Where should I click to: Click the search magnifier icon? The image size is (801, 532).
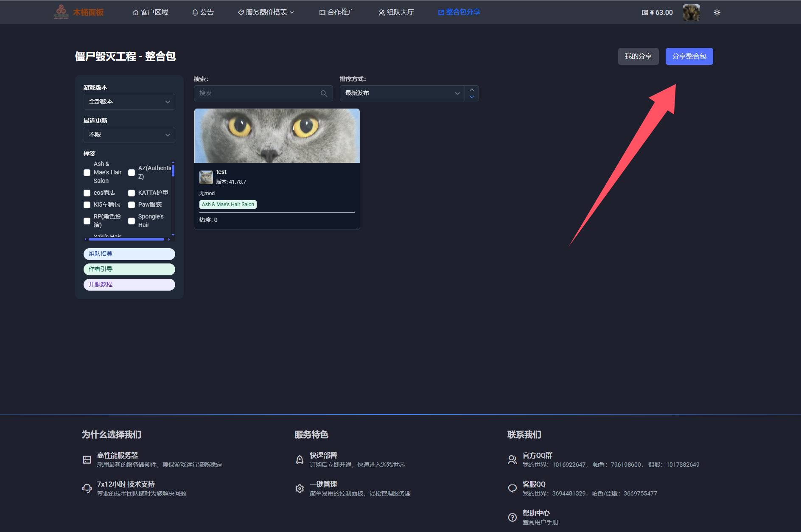(324, 93)
